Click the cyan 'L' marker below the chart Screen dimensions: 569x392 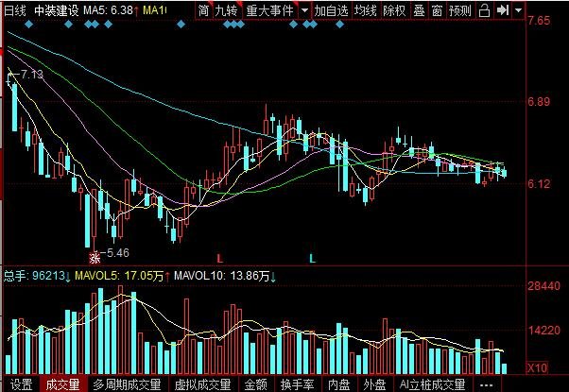(x=313, y=257)
